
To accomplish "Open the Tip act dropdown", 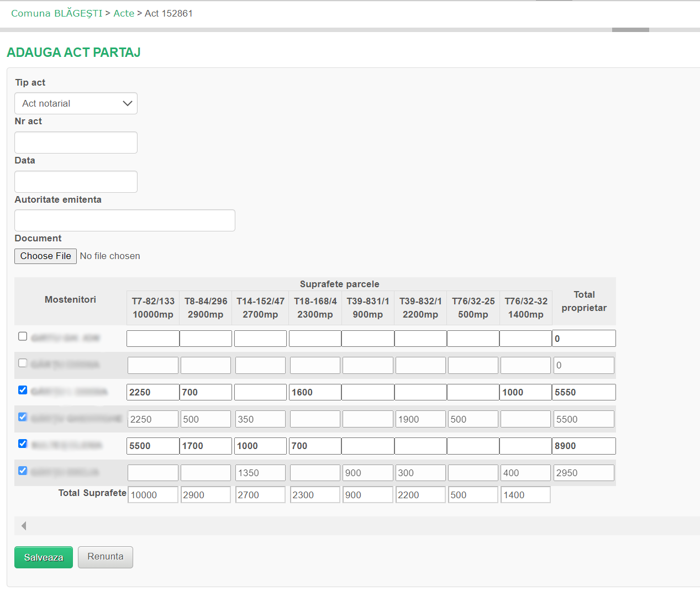I will pyautogui.click(x=76, y=103).
